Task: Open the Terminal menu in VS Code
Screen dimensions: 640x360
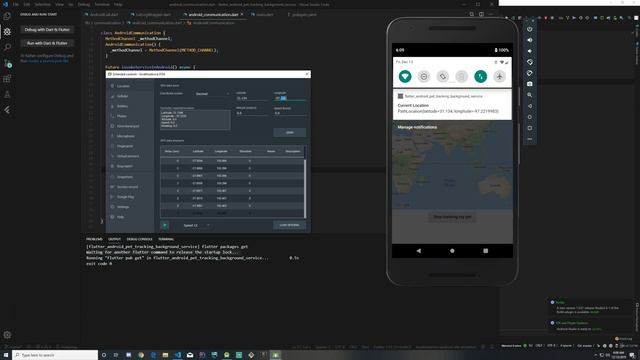Action: 102,4
